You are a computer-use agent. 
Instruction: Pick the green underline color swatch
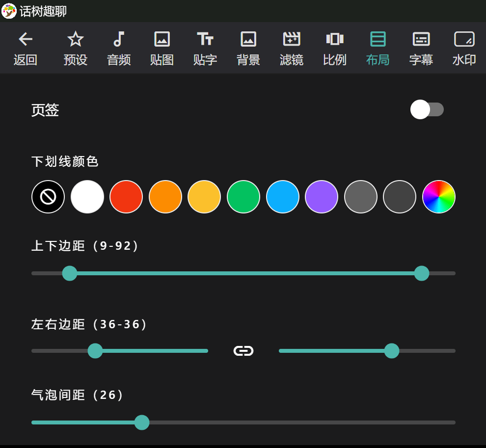click(x=243, y=197)
